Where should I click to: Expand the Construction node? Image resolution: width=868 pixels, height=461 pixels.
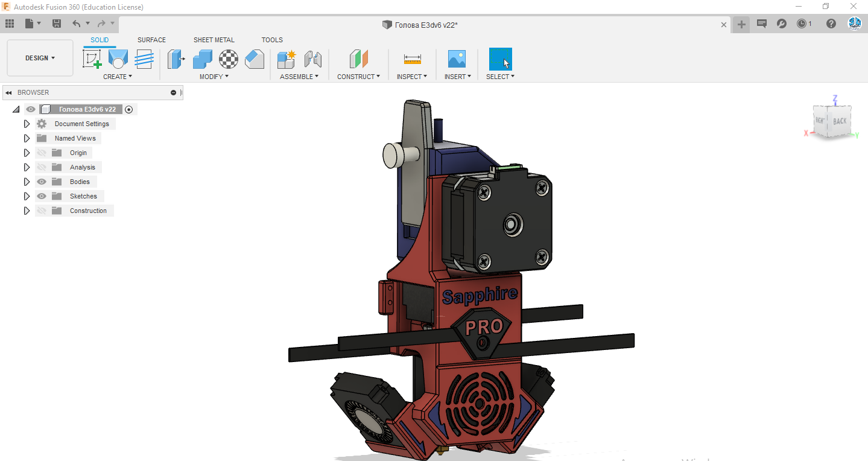(x=27, y=211)
